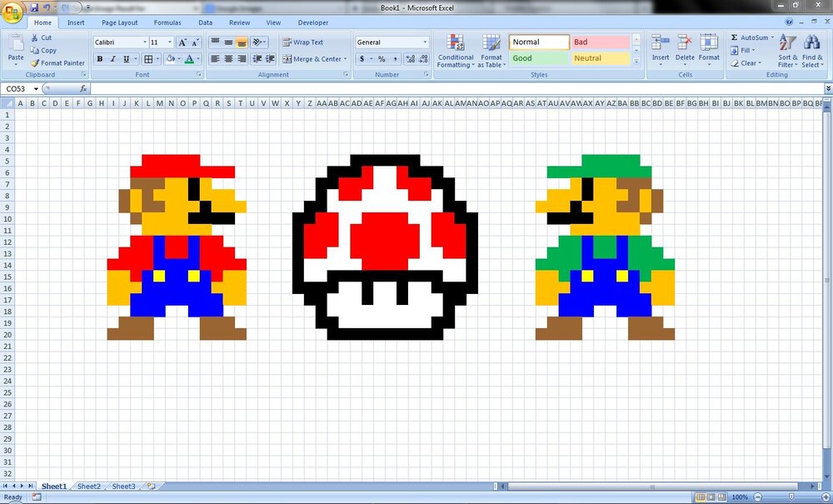Image resolution: width=833 pixels, height=504 pixels.
Task: Open Find & Select binoculars
Action: coord(812,51)
